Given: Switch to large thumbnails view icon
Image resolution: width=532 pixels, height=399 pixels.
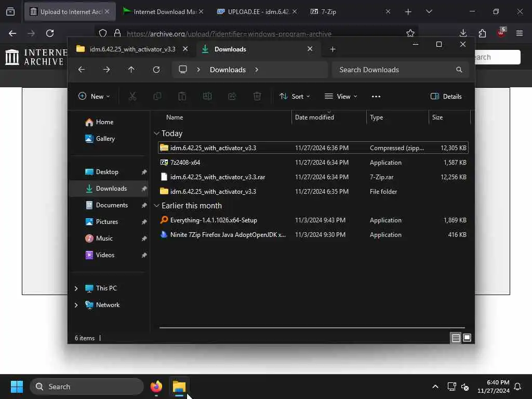Looking at the screenshot, I should 467,338.
